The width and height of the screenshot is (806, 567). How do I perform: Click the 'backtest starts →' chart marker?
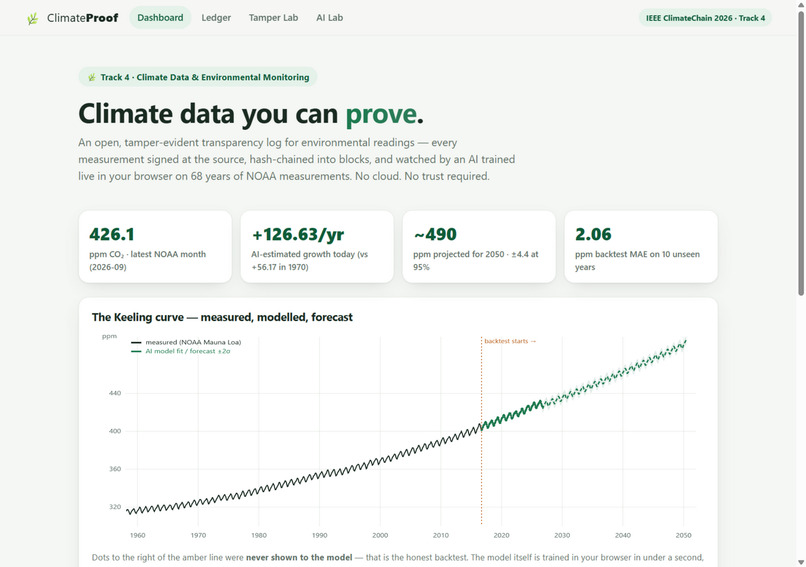coord(510,341)
